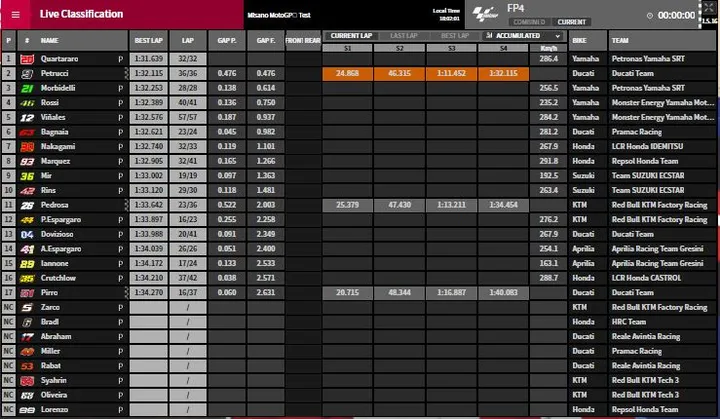This screenshot has height=419, width=720.
Task: Click the MotoGP logo
Action: pos(485,14)
